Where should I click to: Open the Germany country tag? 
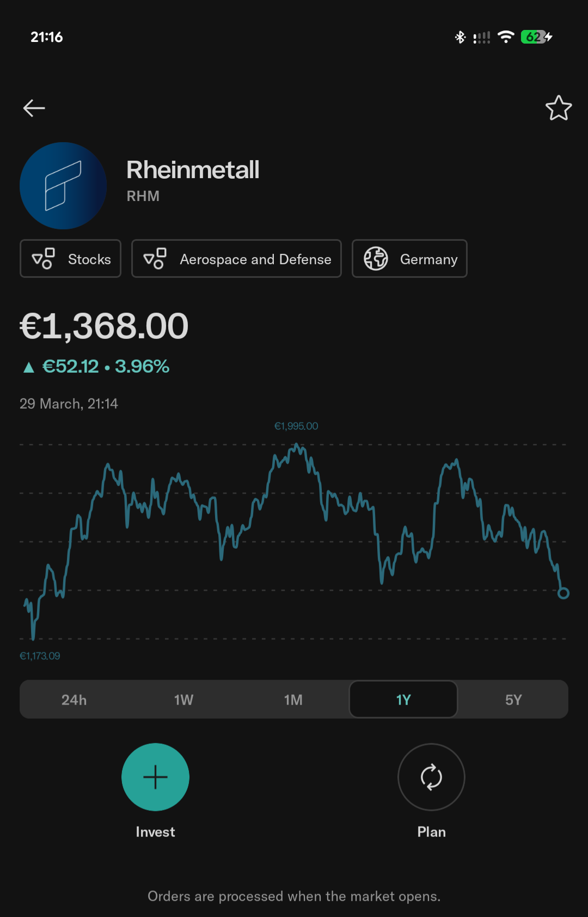pyautogui.click(x=409, y=259)
